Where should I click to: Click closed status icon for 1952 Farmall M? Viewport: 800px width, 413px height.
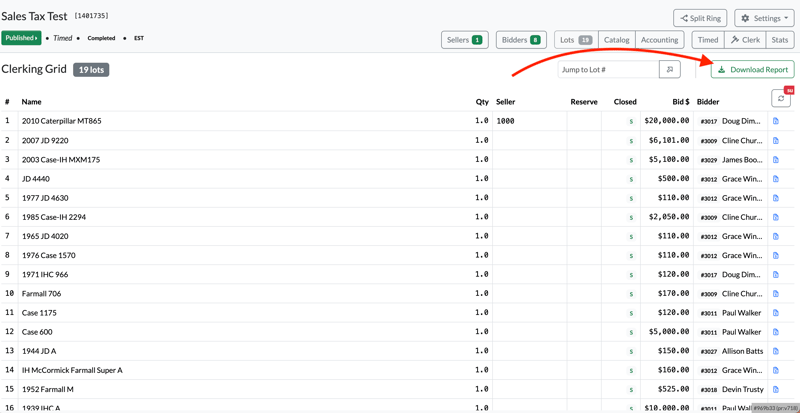631,390
